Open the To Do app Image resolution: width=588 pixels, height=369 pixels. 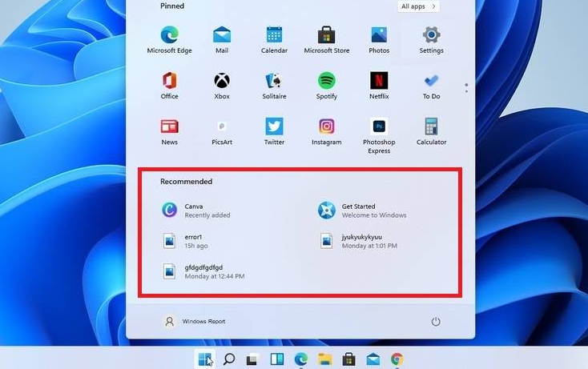click(x=431, y=86)
